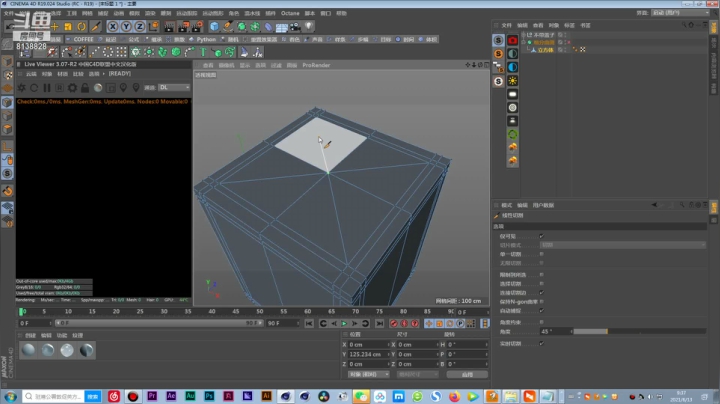The height and width of the screenshot is (404, 720).
Task: Toggle the Realtime Cut checkbox
Action: 541,343
